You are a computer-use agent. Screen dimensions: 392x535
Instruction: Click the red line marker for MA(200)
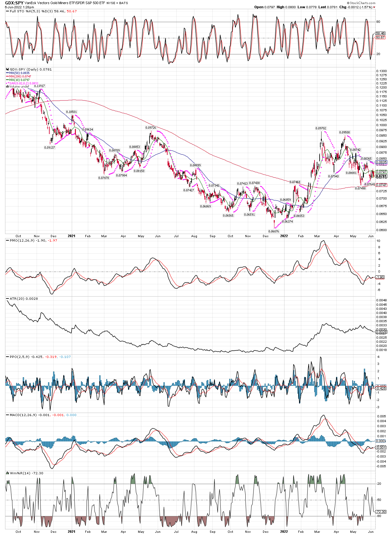(x=8, y=77)
